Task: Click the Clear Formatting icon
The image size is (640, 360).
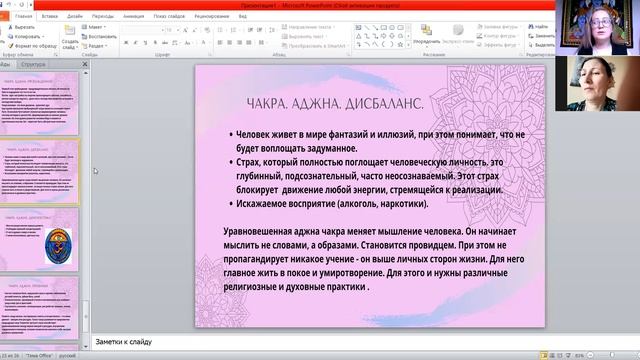Action: [207, 30]
